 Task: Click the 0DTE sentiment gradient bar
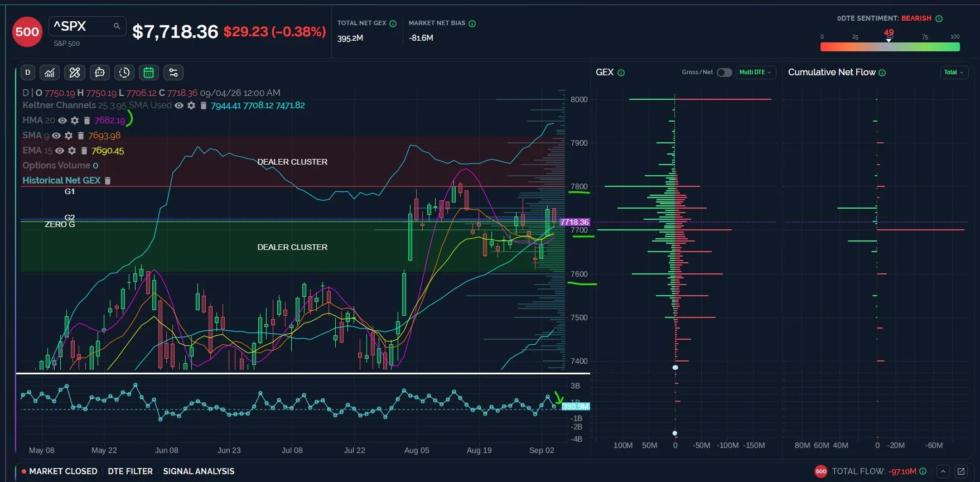click(x=890, y=47)
